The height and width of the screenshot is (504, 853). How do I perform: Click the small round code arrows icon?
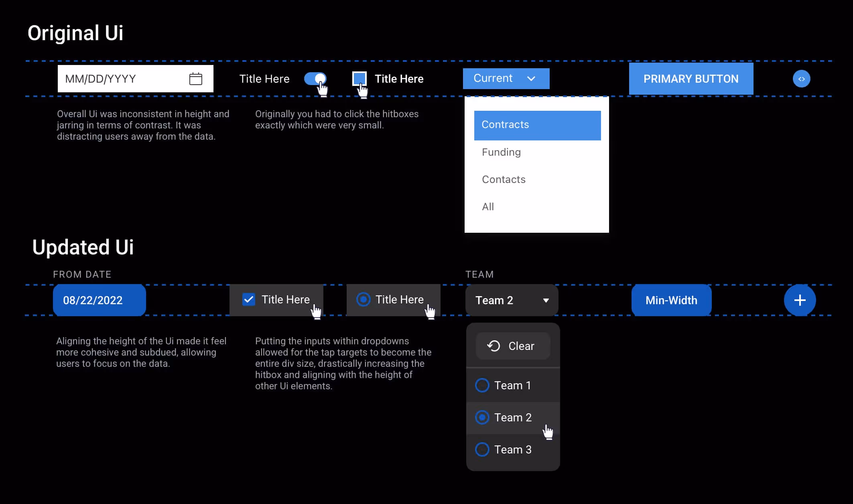[x=801, y=79]
